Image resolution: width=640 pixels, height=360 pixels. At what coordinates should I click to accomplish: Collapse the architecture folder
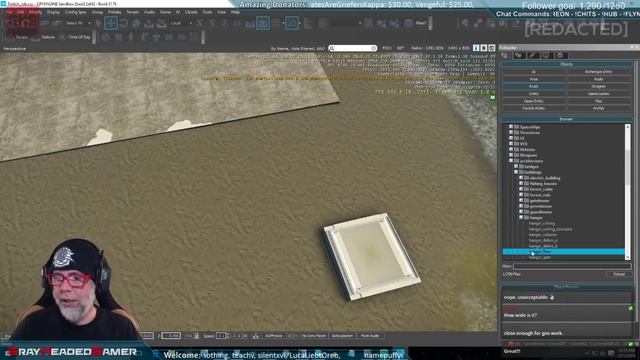pyautogui.click(x=511, y=161)
